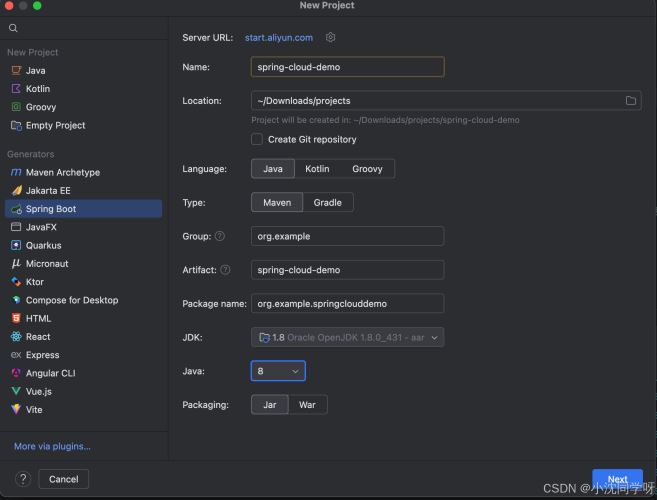The height and width of the screenshot is (500, 657).
Task: Click the Jakarta EE icon
Action: click(x=16, y=191)
